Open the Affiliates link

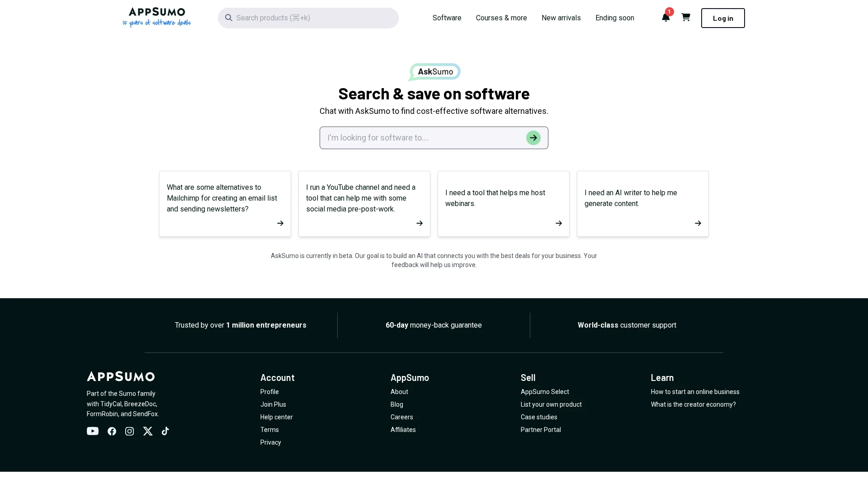pos(403,430)
